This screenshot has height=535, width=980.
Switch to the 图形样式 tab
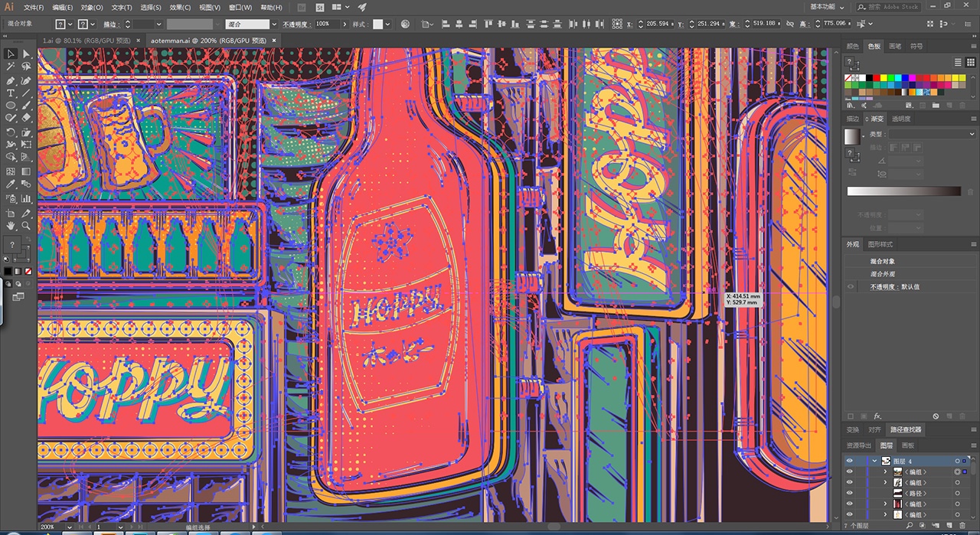(880, 244)
